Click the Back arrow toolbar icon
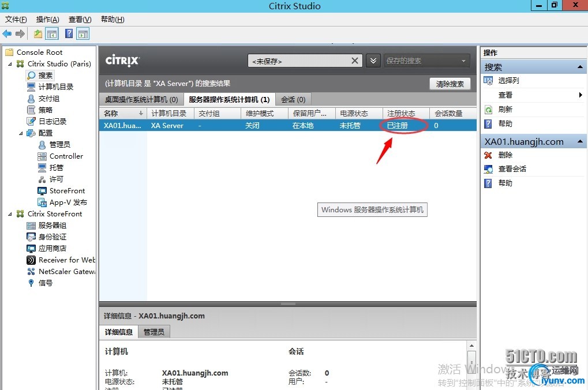Image resolution: width=588 pixels, height=390 pixels. coord(7,33)
